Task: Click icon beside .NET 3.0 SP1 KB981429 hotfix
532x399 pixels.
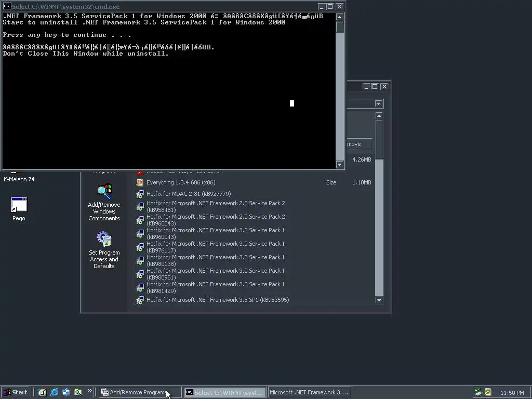Action: click(x=140, y=288)
